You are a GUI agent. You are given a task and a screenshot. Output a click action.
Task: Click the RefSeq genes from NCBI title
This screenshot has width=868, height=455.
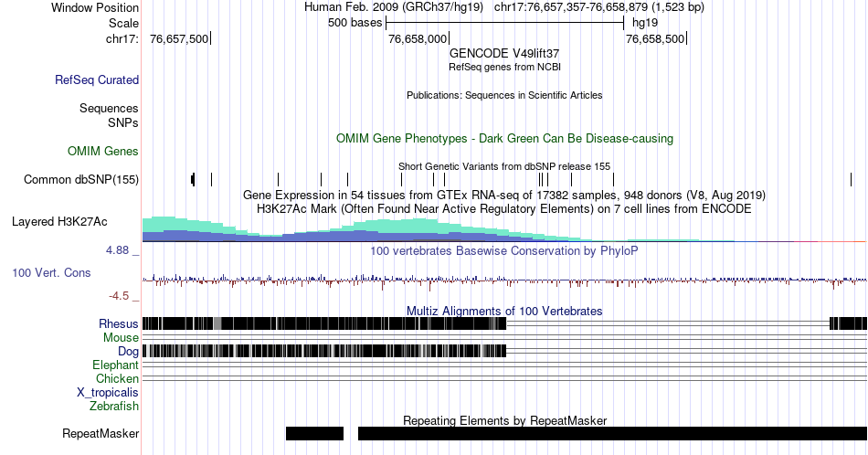coord(504,67)
